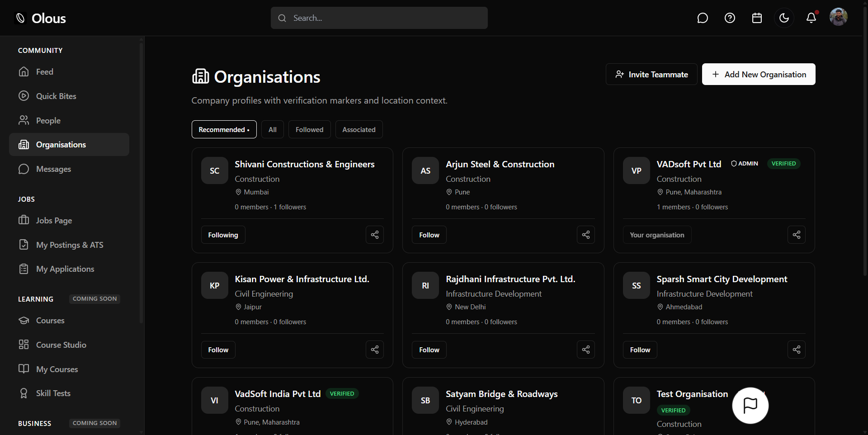Open People in sidebar
Viewport: 868px width, 435px height.
[x=69, y=121]
